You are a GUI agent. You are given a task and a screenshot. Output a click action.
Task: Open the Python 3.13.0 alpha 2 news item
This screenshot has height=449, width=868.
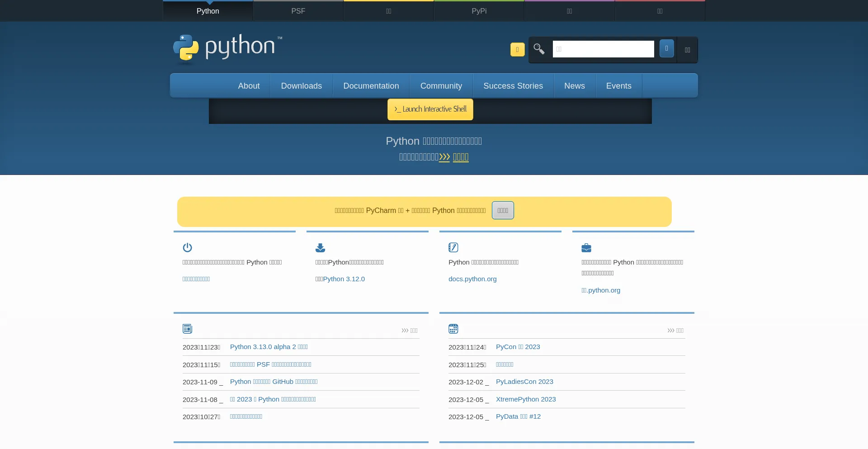(269, 347)
